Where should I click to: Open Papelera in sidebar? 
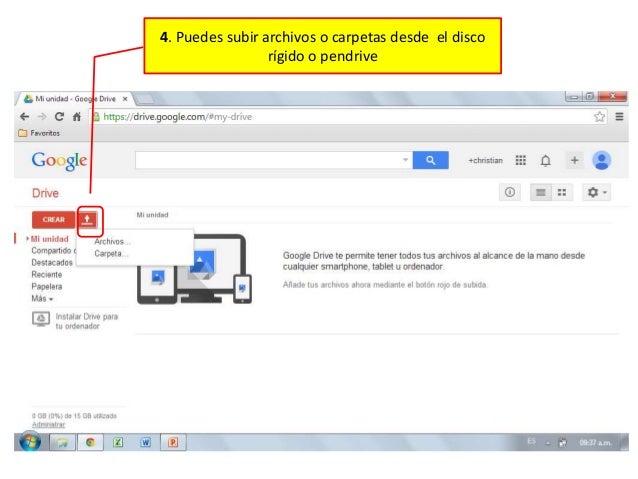47,287
